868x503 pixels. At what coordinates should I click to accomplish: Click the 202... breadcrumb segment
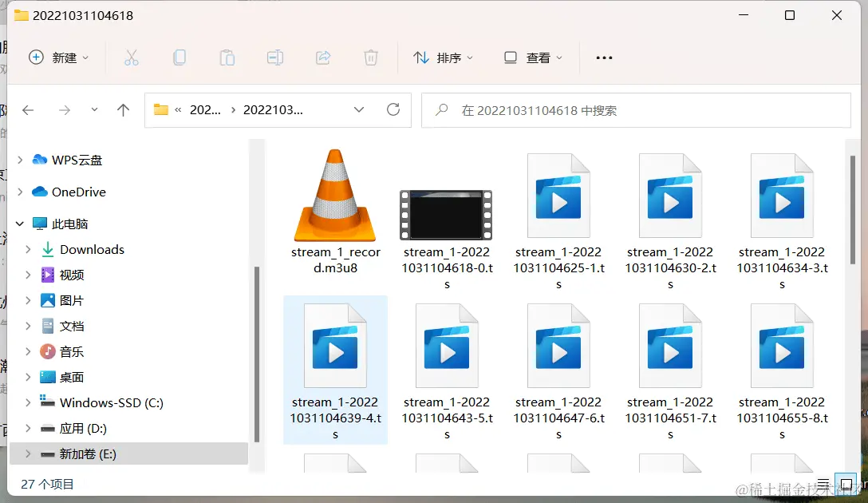(x=205, y=109)
